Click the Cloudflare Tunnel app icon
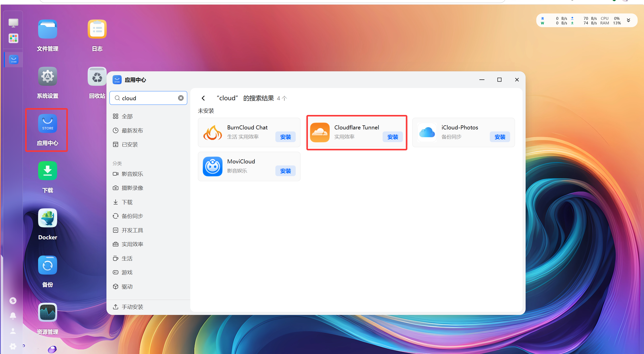The width and height of the screenshot is (644, 354). tap(320, 132)
